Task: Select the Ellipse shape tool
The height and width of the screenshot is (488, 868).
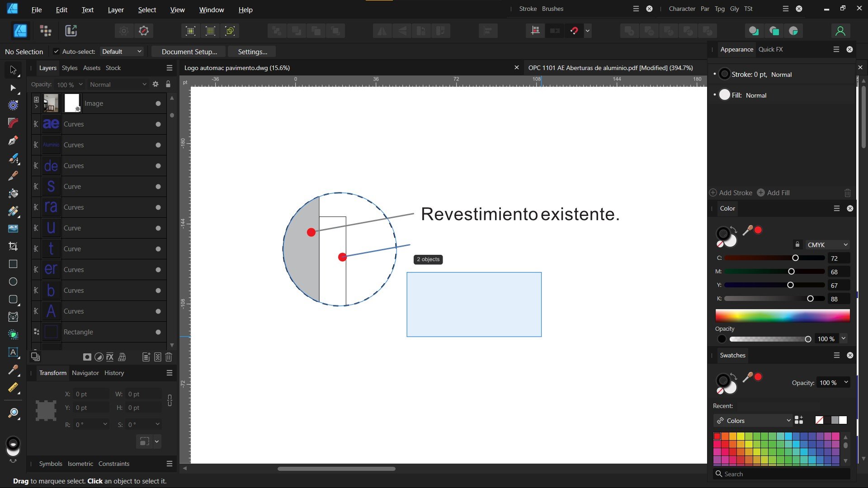Action: [13, 282]
